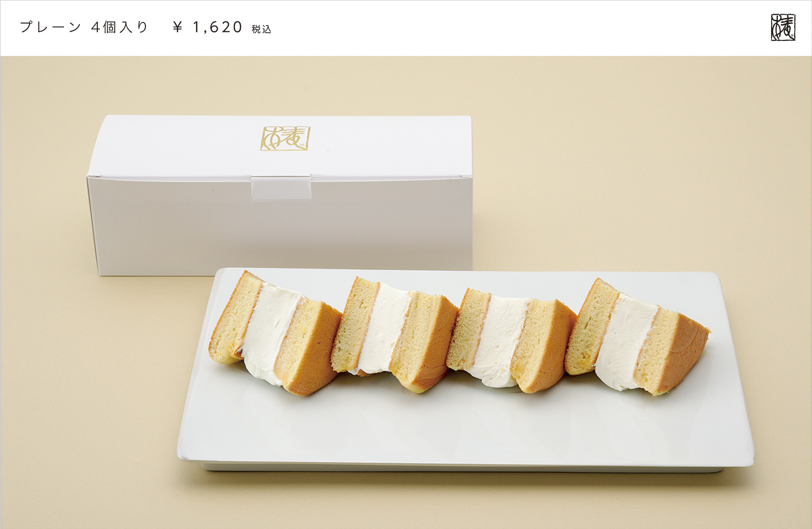Click the プレーン product name text

(x=51, y=27)
